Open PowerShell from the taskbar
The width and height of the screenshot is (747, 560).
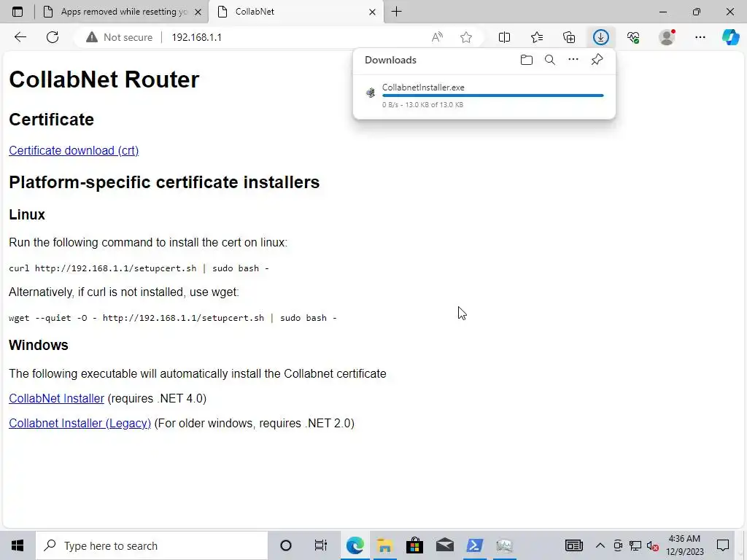point(474,545)
